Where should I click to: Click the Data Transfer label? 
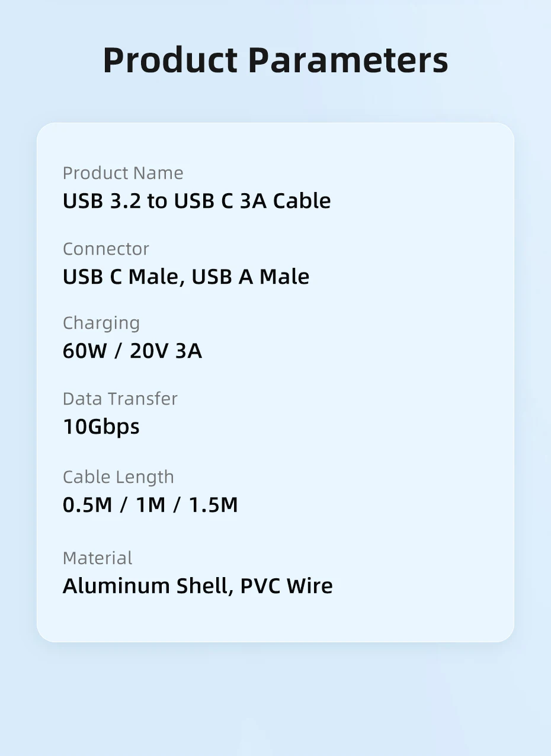pyautogui.click(x=120, y=399)
